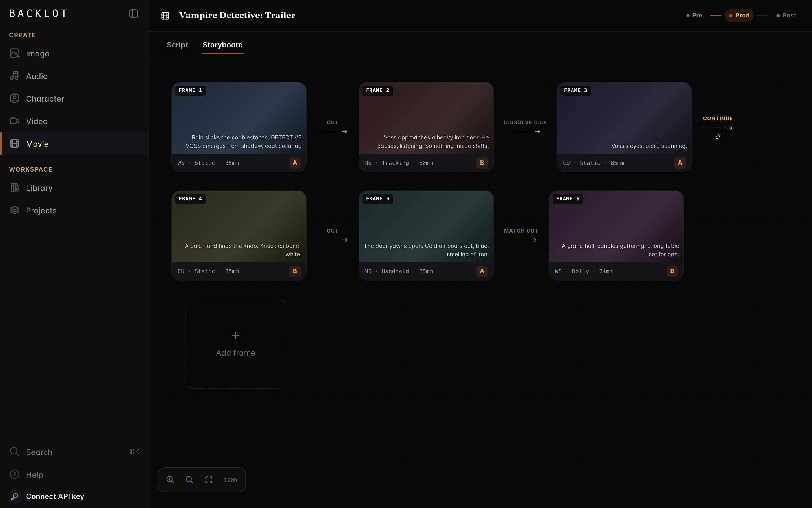
Task: Select the Prod stage pill
Action: tap(739, 16)
